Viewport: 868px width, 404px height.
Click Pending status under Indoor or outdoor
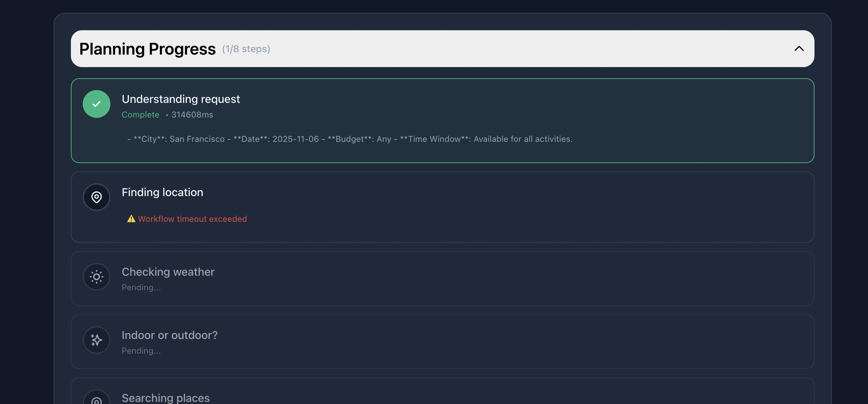141,351
